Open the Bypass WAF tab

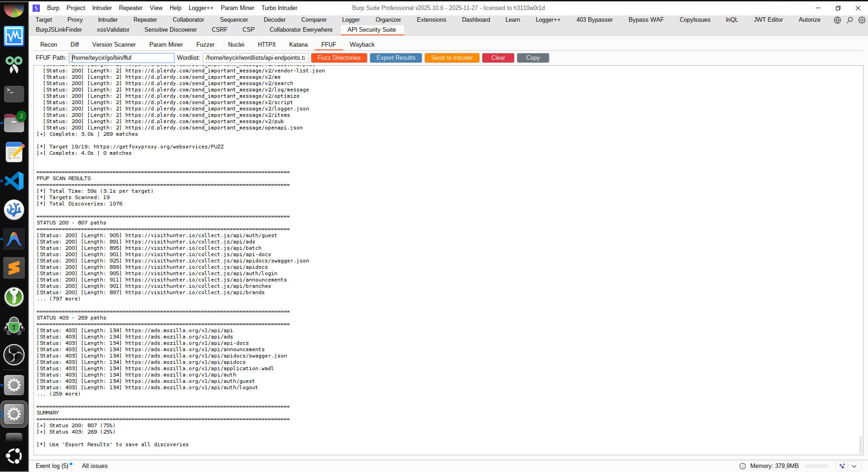tap(646, 19)
